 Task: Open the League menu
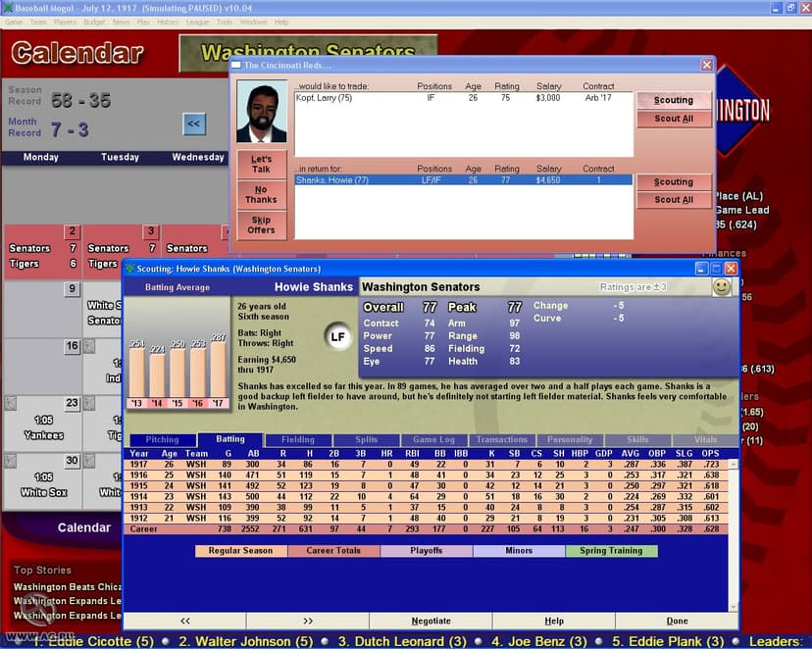coord(197,22)
